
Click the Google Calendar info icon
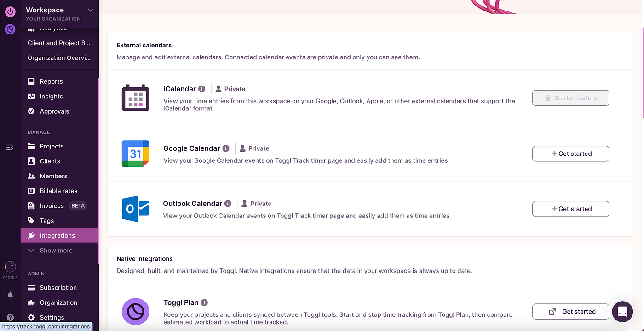(x=226, y=148)
